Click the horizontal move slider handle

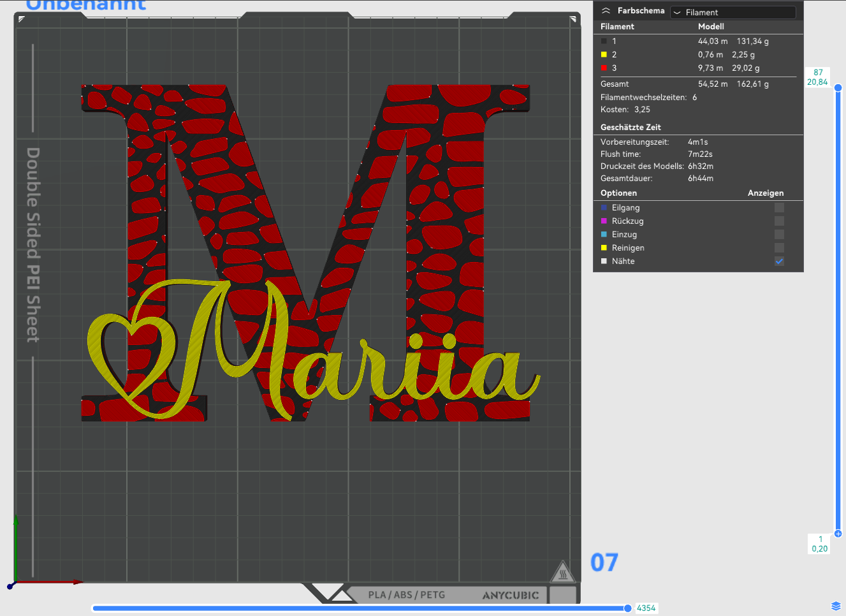click(628, 608)
